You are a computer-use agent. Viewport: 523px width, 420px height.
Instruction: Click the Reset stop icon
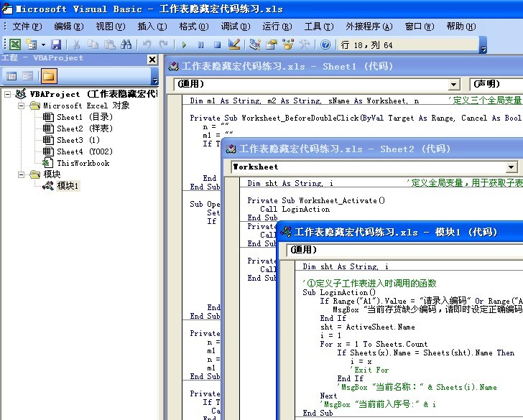pyautogui.click(x=217, y=45)
